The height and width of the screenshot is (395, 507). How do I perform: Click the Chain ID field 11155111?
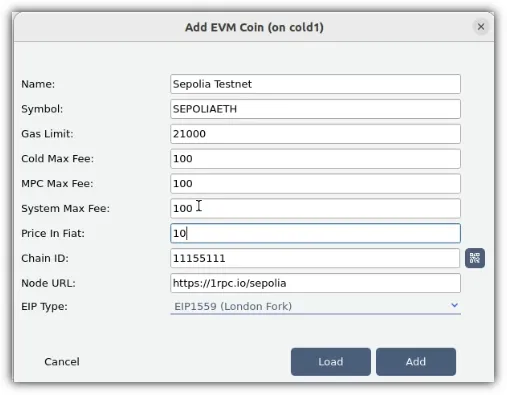click(x=315, y=258)
